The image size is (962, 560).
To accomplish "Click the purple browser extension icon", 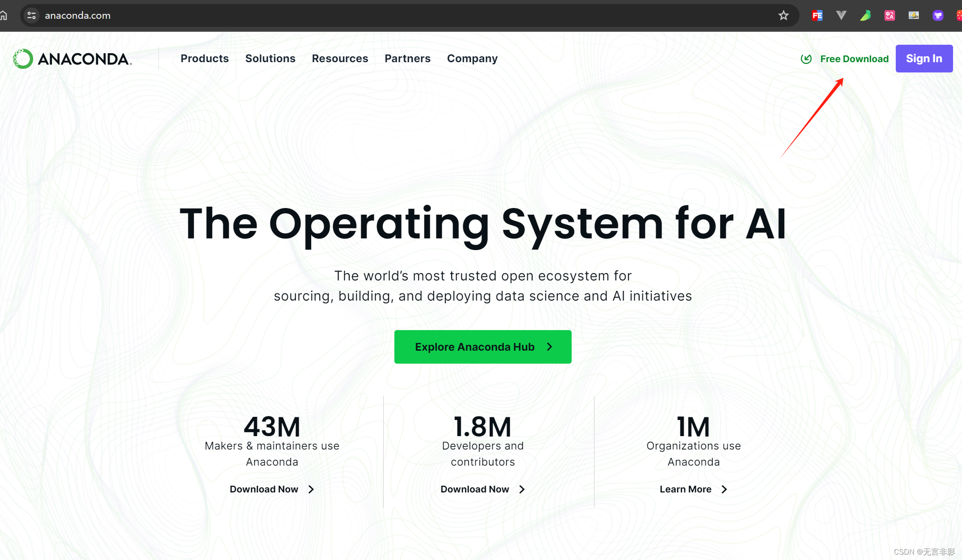I will (x=937, y=15).
